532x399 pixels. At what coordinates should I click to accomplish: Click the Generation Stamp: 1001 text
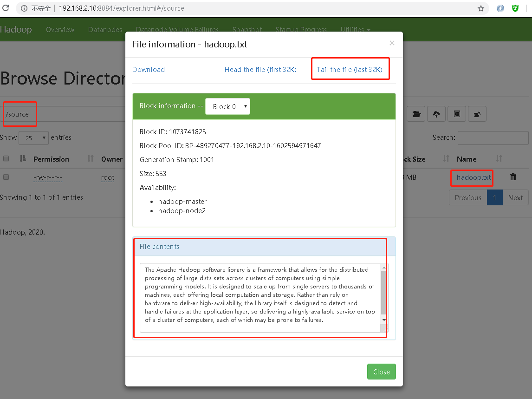(x=177, y=160)
